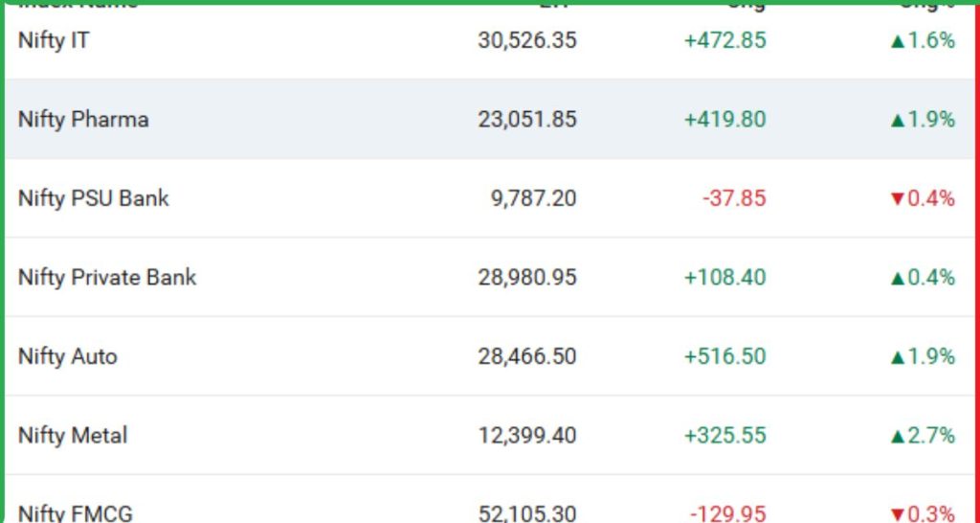
Task: Click the red down arrow for Nifty FMCG
Action: [x=898, y=513]
